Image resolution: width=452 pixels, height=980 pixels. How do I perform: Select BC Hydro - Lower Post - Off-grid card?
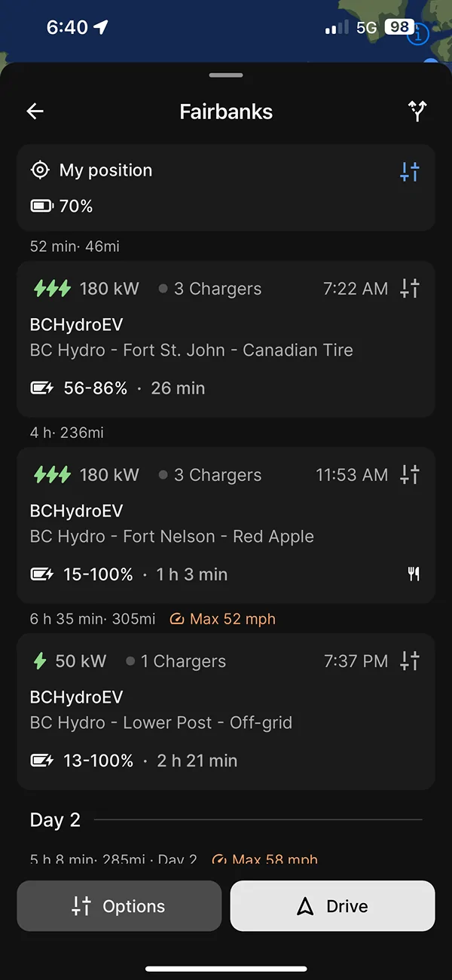pyautogui.click(x=226, y=712)
